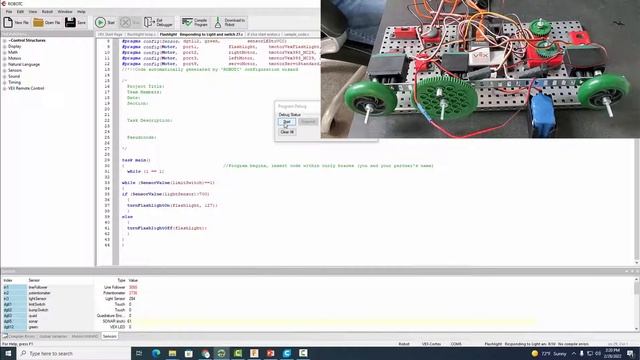Select the Sensors tab in debugger pane
The height and width of the screenshot is (360, 640).
109,336
